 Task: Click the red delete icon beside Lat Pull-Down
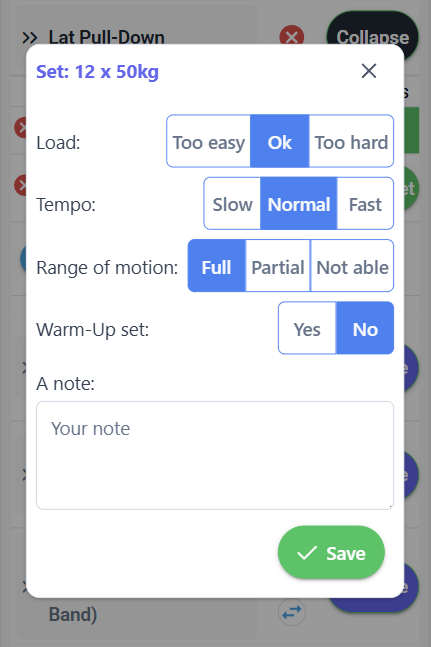coord(292,38)
